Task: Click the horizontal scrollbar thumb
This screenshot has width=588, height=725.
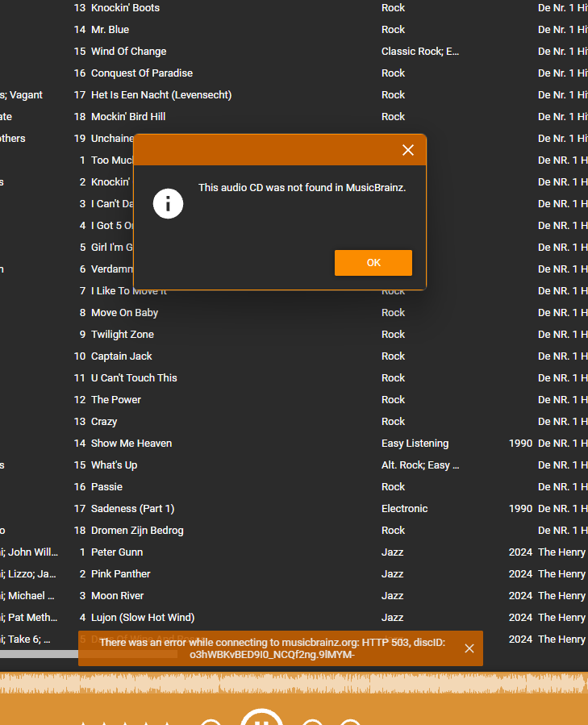Action: click(x=39, y=654)
